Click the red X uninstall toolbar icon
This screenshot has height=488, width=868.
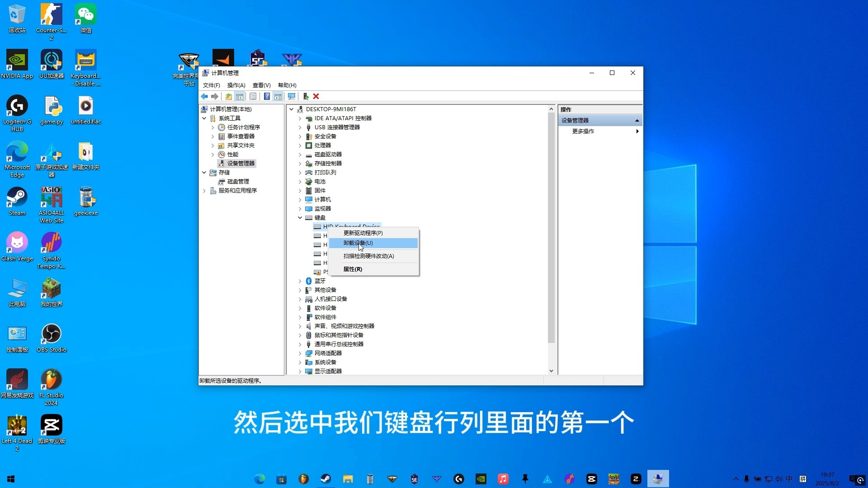coord(316,96)
